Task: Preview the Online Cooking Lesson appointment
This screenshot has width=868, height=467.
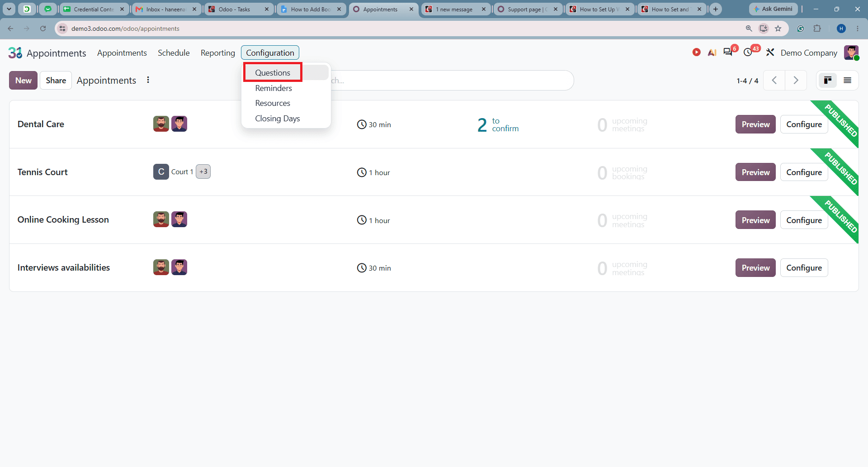Action: pos(755,220)
